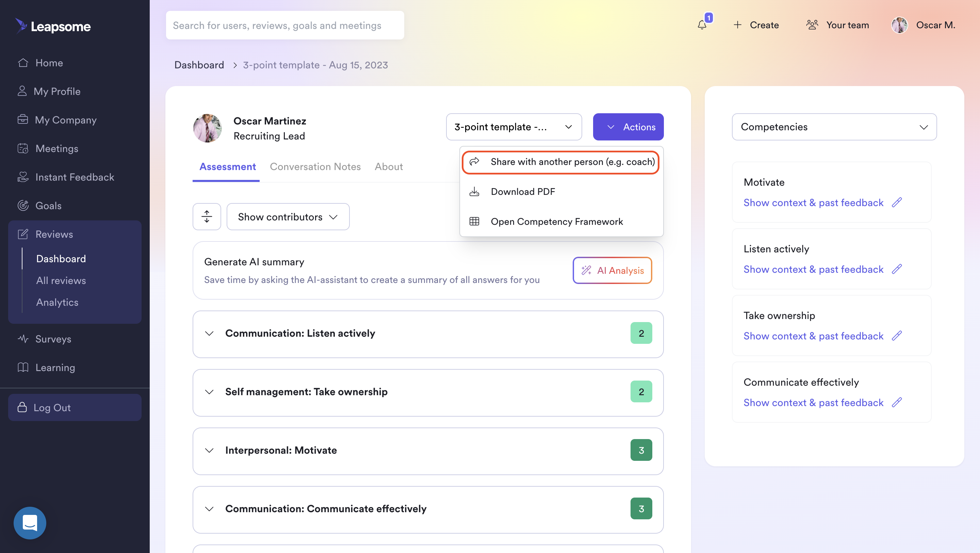Select Open Competency Framework

coord(561,221)
